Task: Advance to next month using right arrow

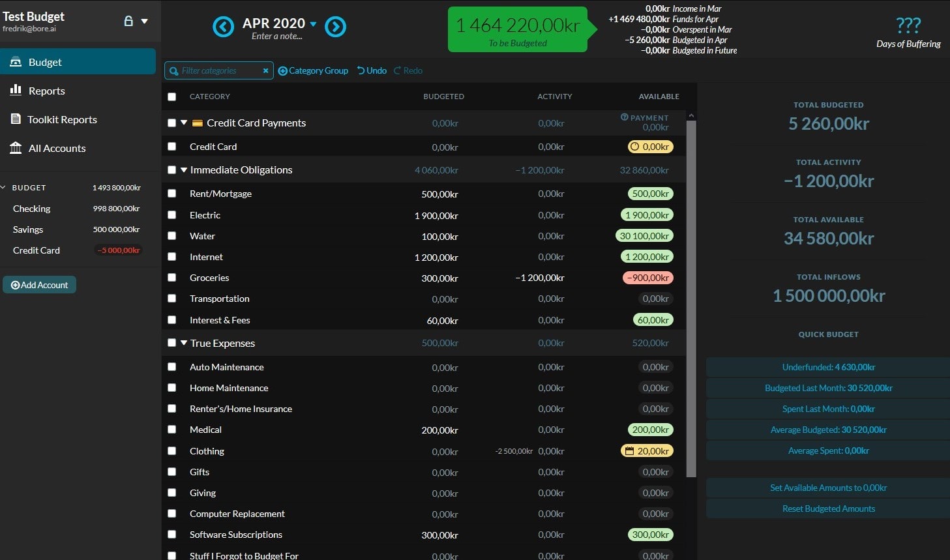Action: pyautogui.click(x=336, y=27)
